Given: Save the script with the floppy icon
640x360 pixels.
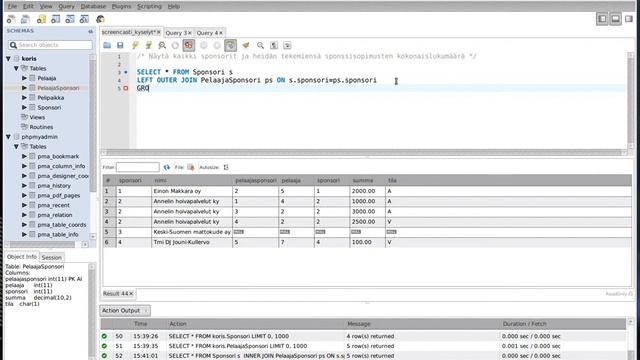Looking at the screenshot, I should 120,45.
